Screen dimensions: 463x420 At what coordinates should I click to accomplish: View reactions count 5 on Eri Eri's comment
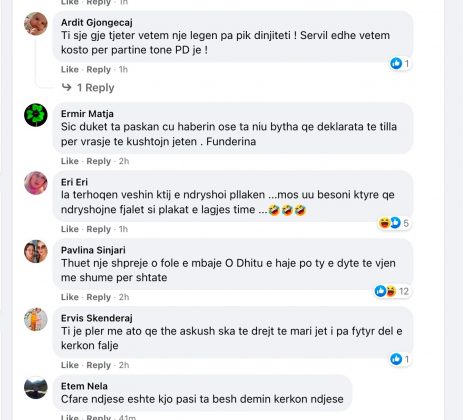[394, 223]
